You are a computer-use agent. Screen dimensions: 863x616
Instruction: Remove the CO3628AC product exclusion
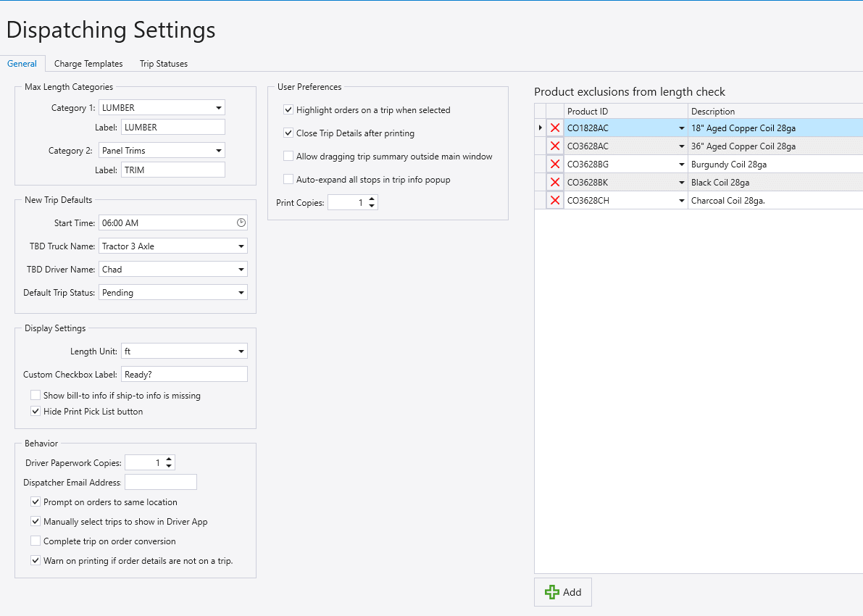555,146
